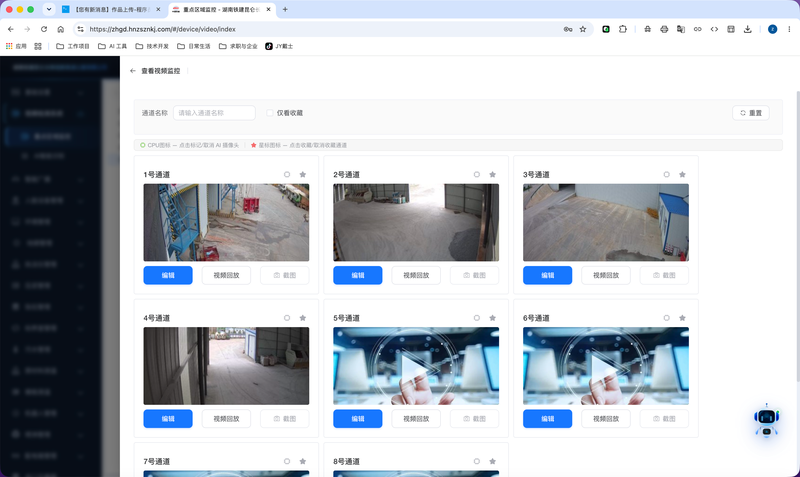The width and height of the screenshot is (800, 477).
Task: Toggle AI camera mark for 6号通道
Action: click(666, 318)
